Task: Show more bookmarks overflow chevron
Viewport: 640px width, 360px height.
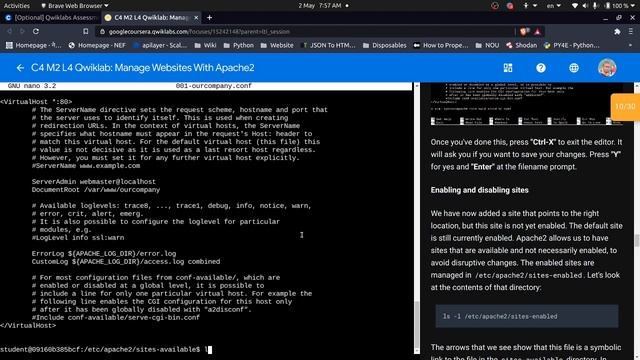Action: (630, 45)
